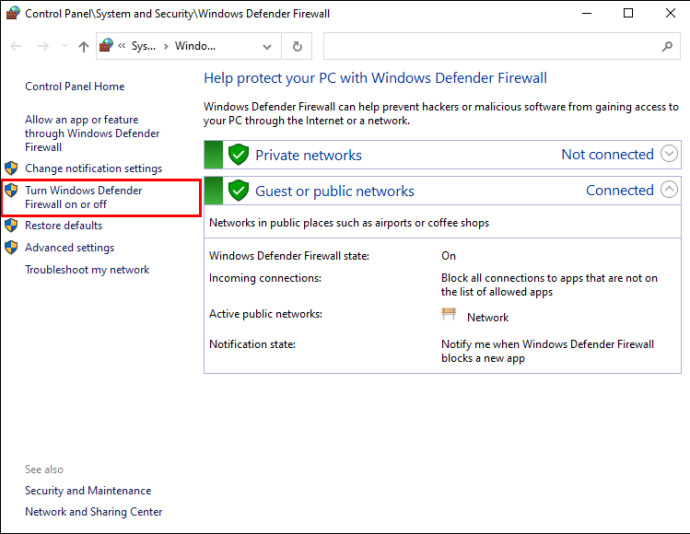
Task: Click shield icon beside Change notification settings
Action: coord(11,168)
